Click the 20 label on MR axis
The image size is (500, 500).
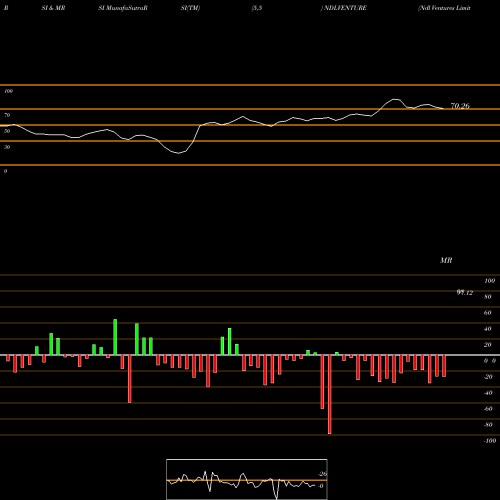click(x=488, y=345)
